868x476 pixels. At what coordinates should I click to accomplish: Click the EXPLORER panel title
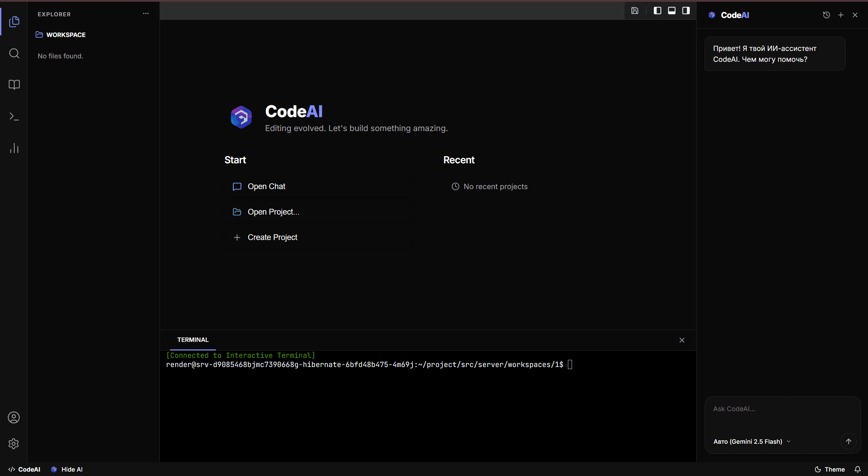pyautogui.click(x=54, y=14)
